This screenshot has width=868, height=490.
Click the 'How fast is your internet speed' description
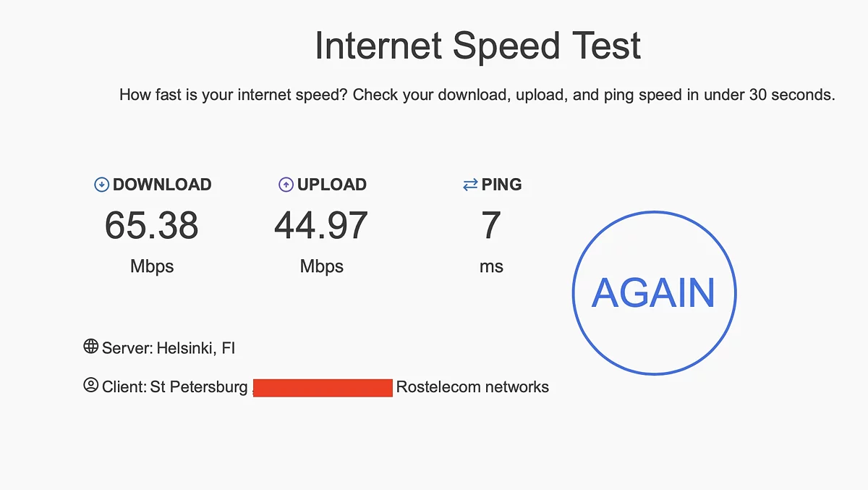pyautogui.click(x=477, y=95)
